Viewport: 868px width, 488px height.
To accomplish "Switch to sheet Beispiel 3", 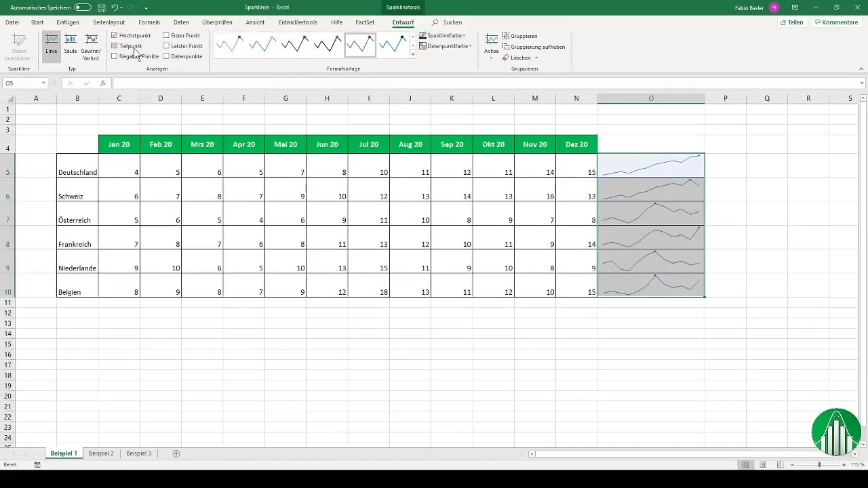I will tap(139, 453).
